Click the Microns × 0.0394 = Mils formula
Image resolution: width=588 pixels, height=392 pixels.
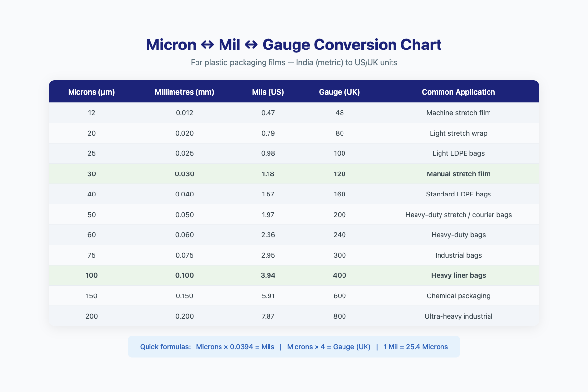(235, 347)
